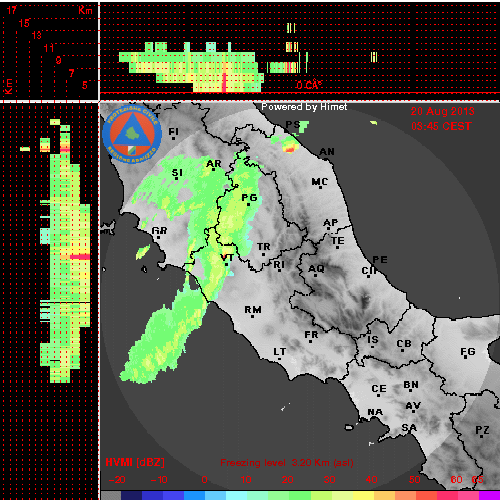This screenshot has width=500, height=500.
Task: Select the TE city label on the map
Action: coord(338,241)
